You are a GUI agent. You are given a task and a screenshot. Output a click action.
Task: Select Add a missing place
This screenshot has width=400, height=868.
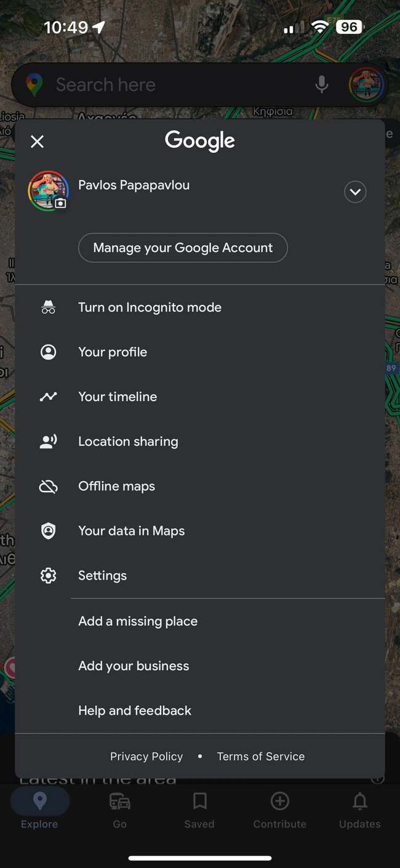[x=138, y=621]
